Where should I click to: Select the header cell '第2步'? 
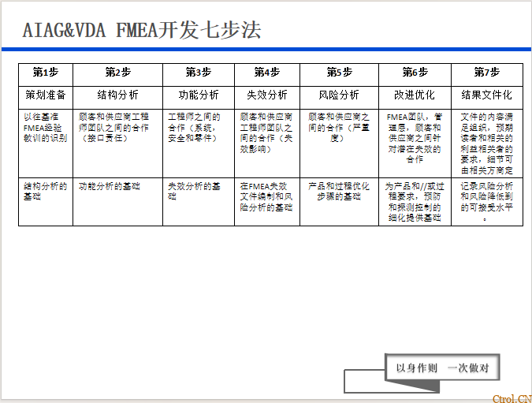[117, 75]
